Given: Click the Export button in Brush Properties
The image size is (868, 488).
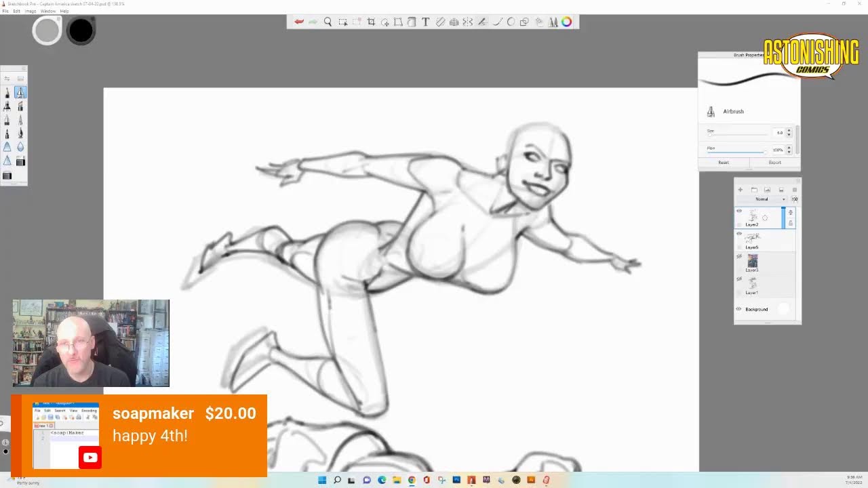Looking at the screenshot, I should pyautogui.click(x=774, y=163).
